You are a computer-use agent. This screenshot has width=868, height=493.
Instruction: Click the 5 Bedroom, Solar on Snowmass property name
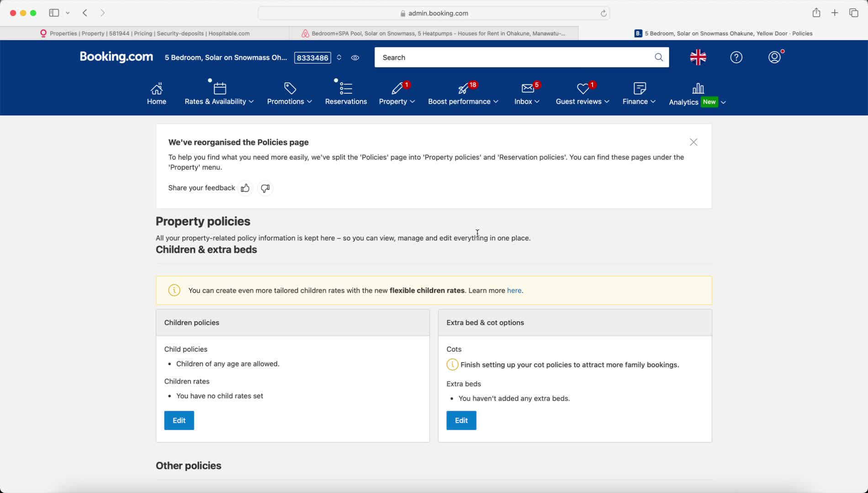226,58
